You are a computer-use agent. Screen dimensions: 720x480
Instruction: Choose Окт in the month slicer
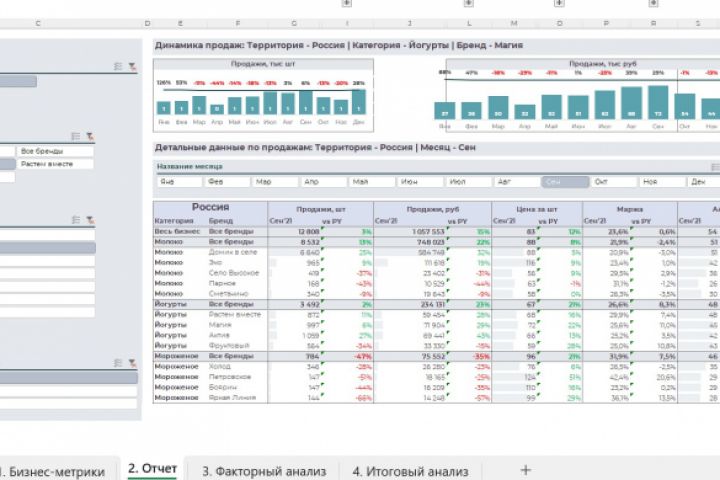(x=614, y=182)
